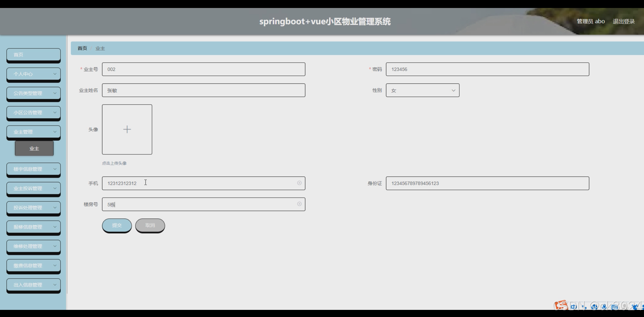Click the plus icon to upload avatar

127,129
